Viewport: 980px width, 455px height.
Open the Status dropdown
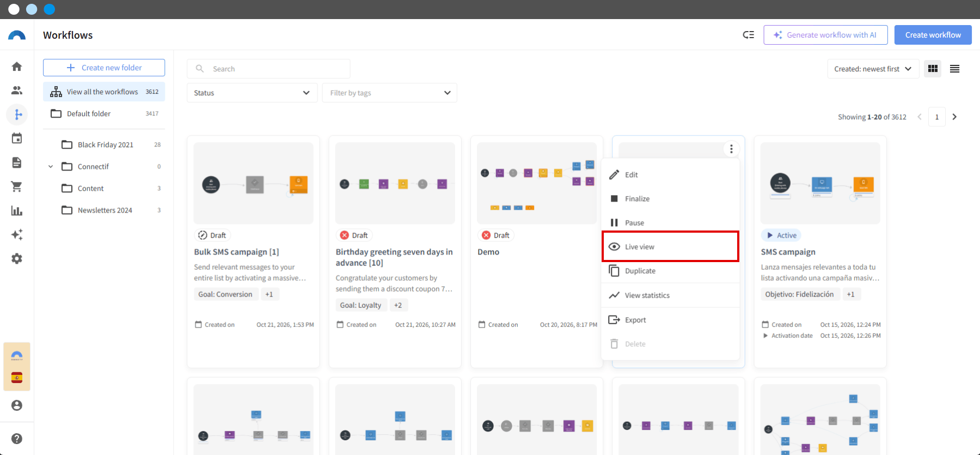[252, 93]
